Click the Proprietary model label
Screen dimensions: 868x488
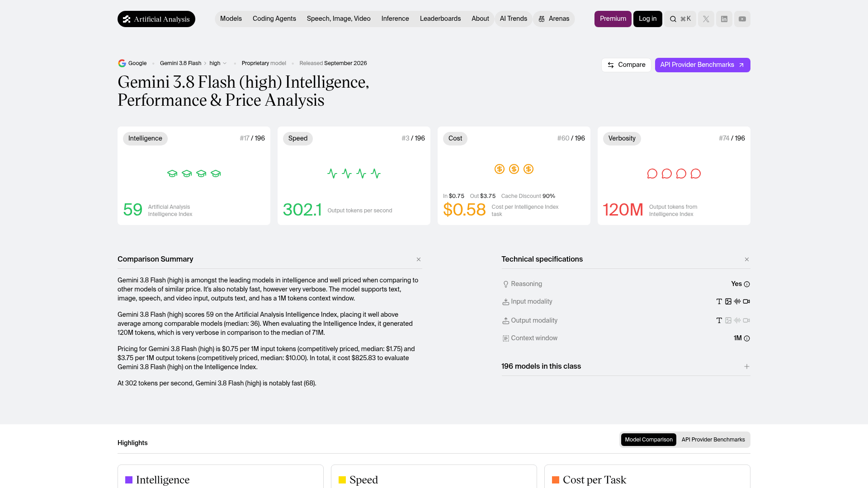click(264, 63)
